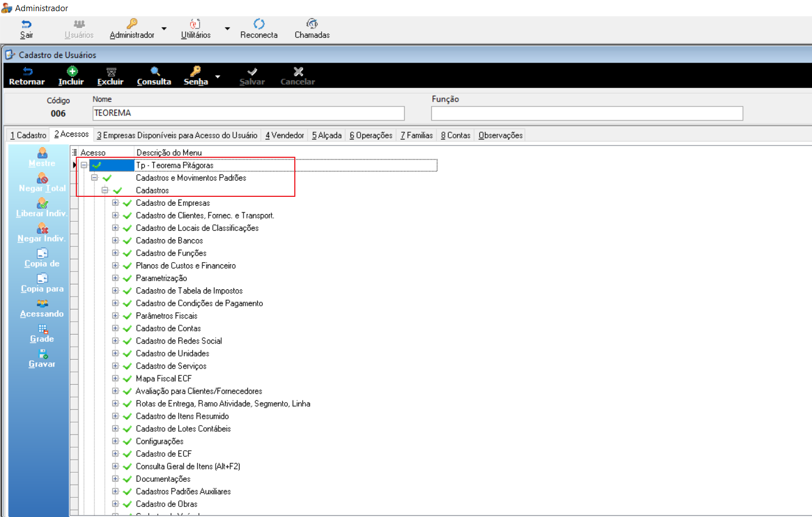Collapse the Cadastros e Movimentos Padrões node
The width and height of the screenshot is (812, 517).
[x=94, y=178]
